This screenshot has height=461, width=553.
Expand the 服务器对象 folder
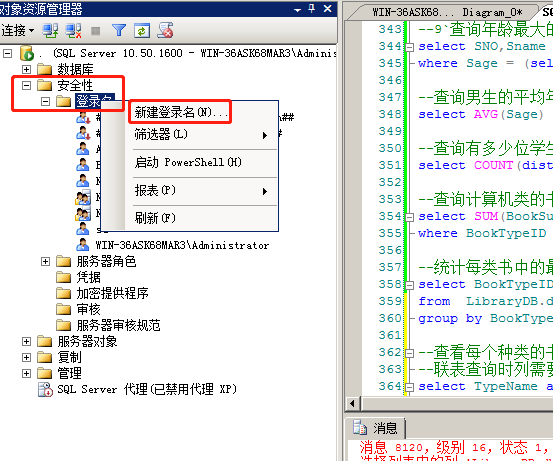click(x=26, y=341)
